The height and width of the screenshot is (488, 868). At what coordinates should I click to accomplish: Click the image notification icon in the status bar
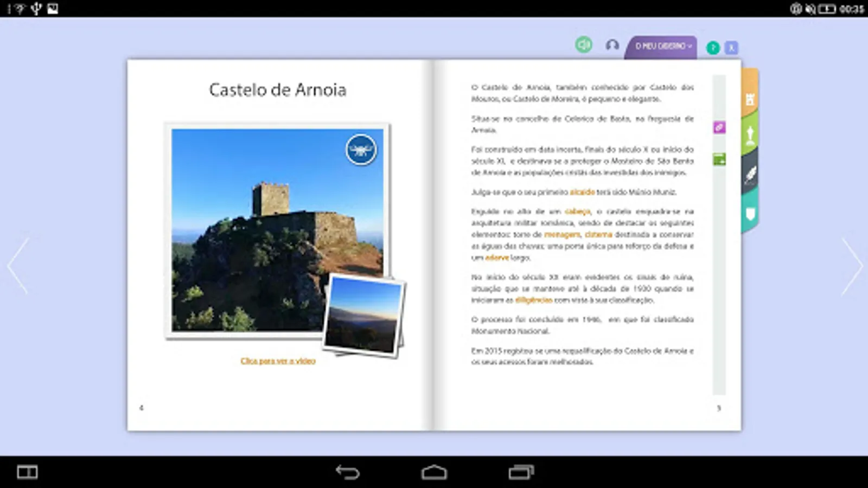(x=53, y=9)
